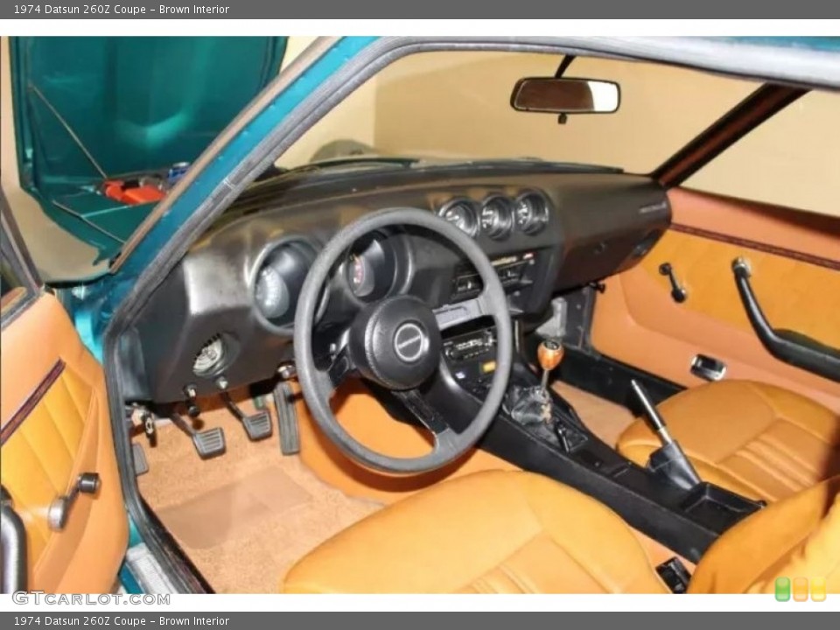Click the green square in the corner logo

tap(782, 589)
